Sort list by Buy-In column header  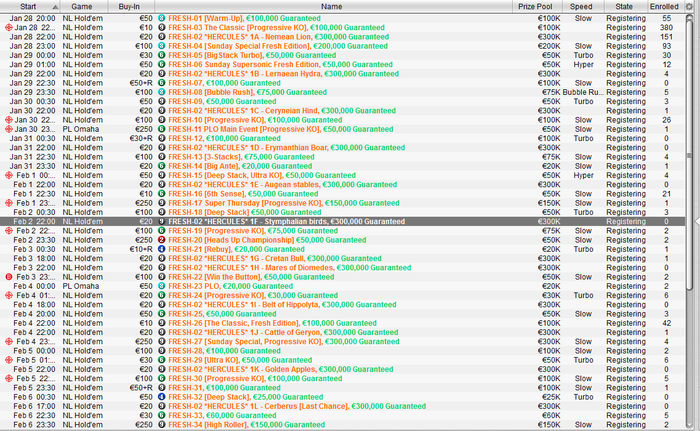(x=131, y=6)
